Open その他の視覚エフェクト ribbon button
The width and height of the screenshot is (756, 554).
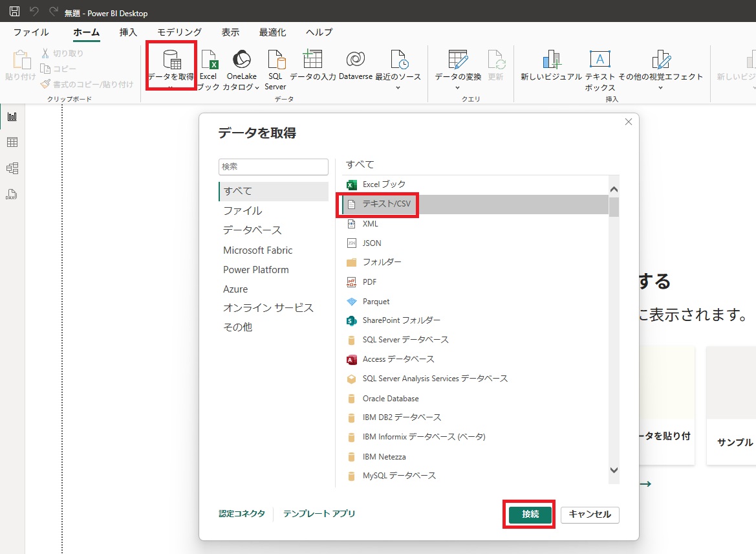coord(660,70)
